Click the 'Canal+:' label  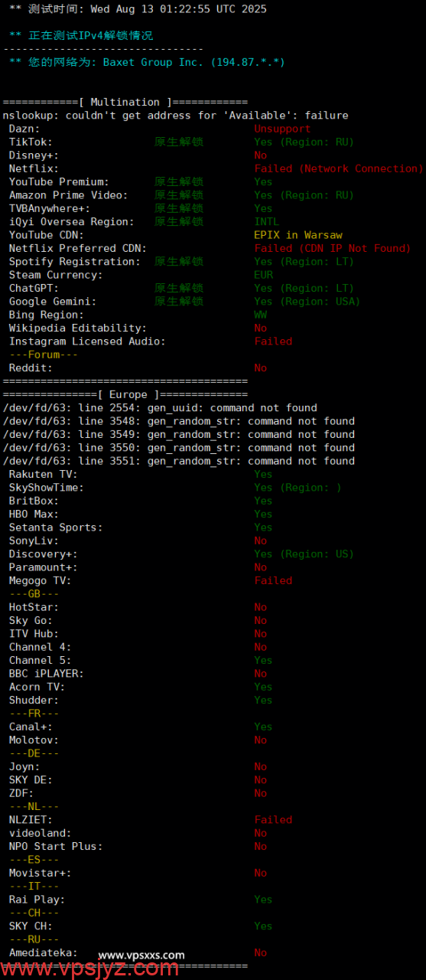31,727
